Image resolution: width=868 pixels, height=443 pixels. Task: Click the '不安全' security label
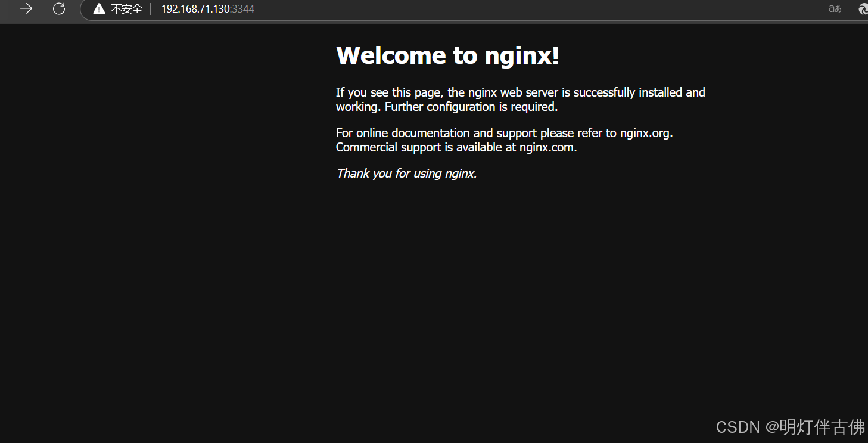[x=127, y=9]
